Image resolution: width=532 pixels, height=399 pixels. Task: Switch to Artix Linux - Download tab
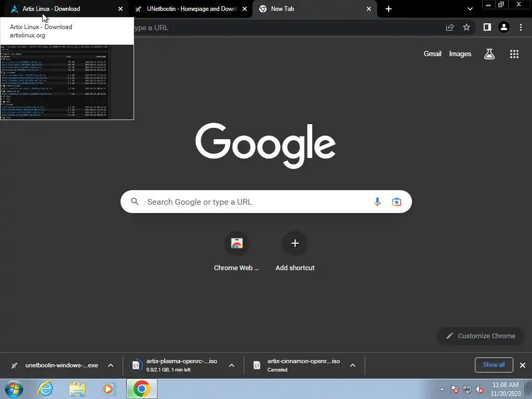[64, 9]
